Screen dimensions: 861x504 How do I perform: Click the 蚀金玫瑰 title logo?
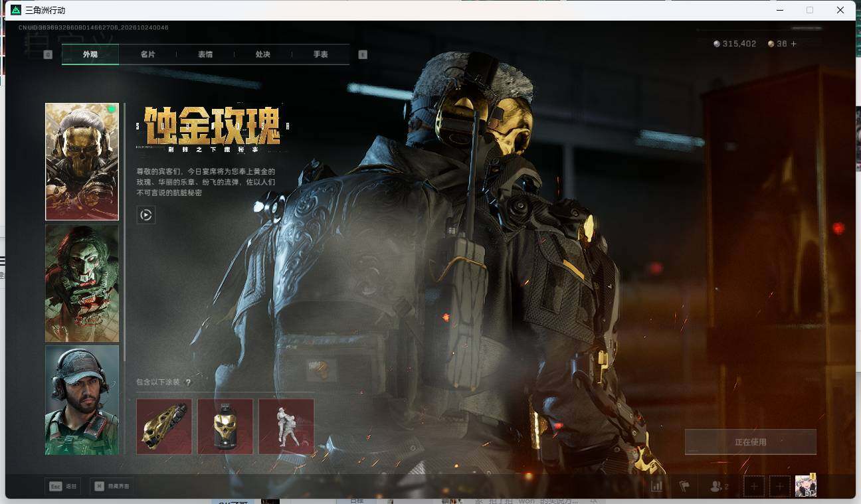(213, 126)
